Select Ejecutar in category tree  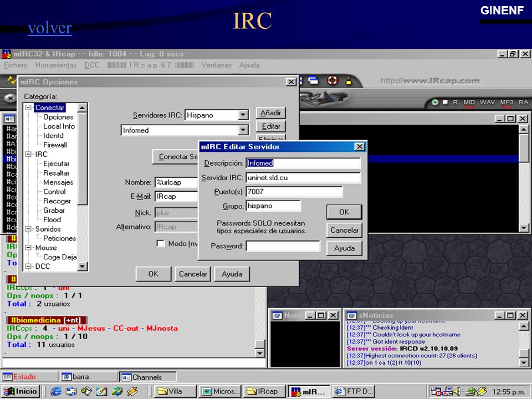[x=57, y=163]
